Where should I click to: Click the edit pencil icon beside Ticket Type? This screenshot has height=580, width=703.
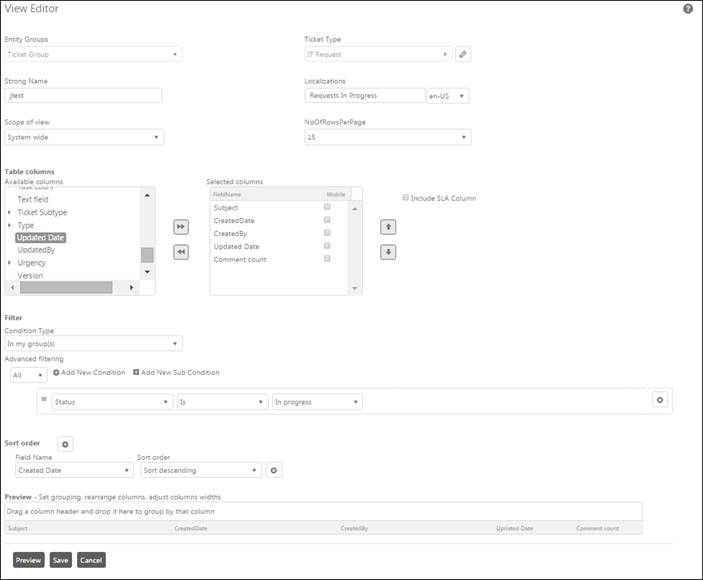(x=462, y=54)
